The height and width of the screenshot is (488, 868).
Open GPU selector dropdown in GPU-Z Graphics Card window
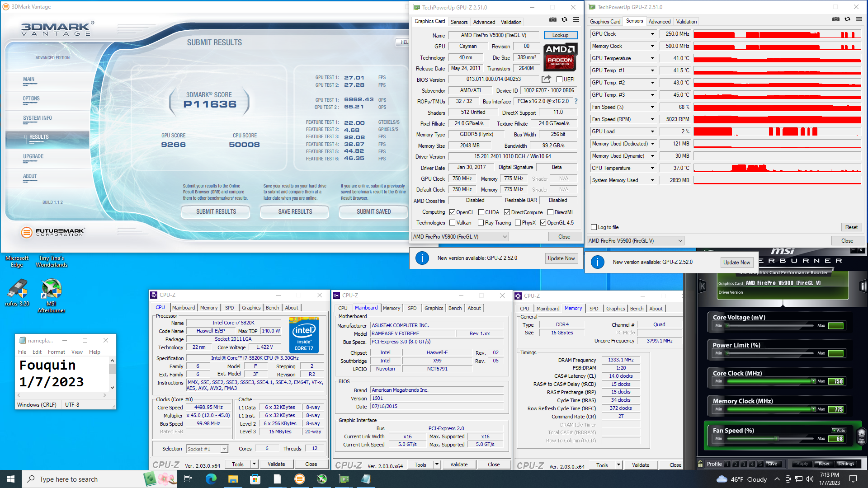[x=460, y=237]
